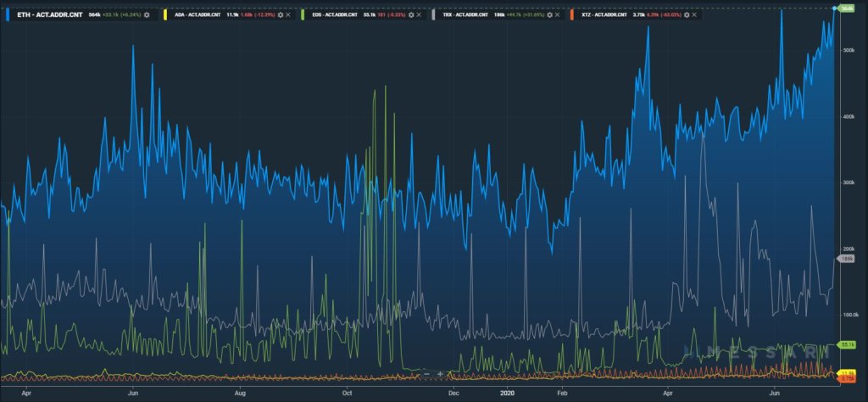Select TRX - ACT.ADDR.CNT legend label

click(x=465, y=15)
